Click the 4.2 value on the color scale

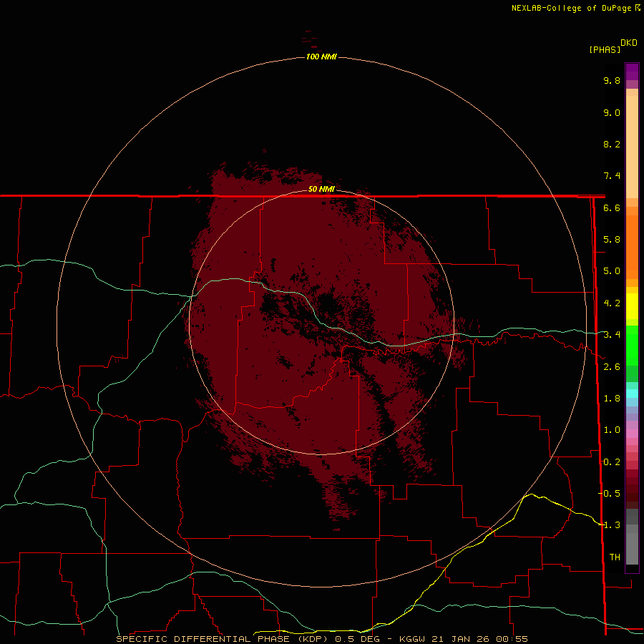click(x=612, y=303)
